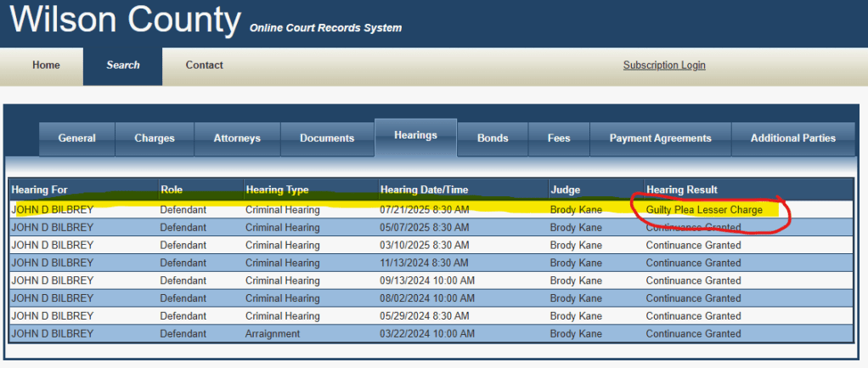868x368 pixels.
Task: Click the Judge column header
Action: click(x=566, y=190)
